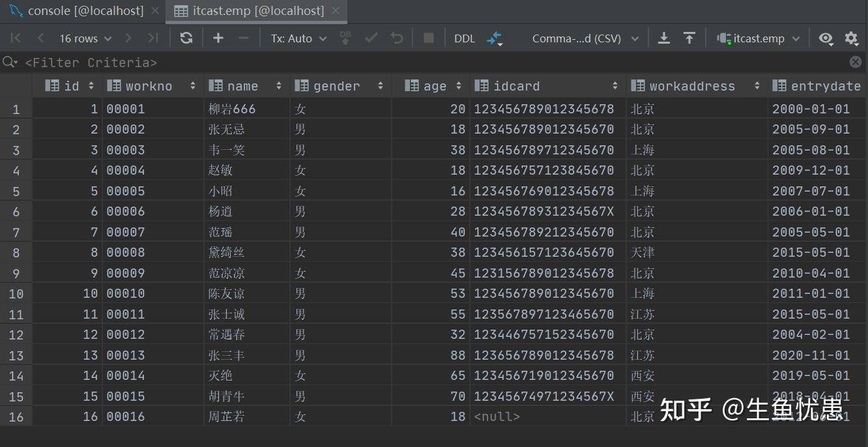Sort by the id column header
This screenshot has height=447, width=868.
(67, 86)
